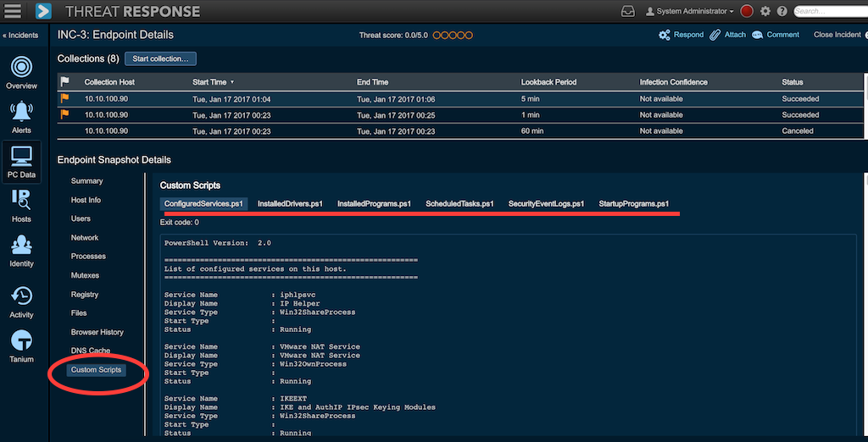Sort by Infection Confidence column

coord(674,82)
